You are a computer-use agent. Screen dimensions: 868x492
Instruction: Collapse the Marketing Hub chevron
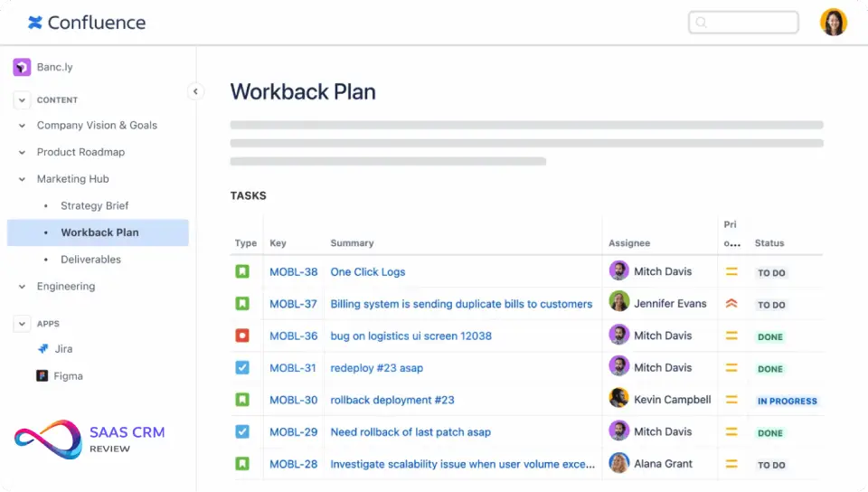point(22,179)
